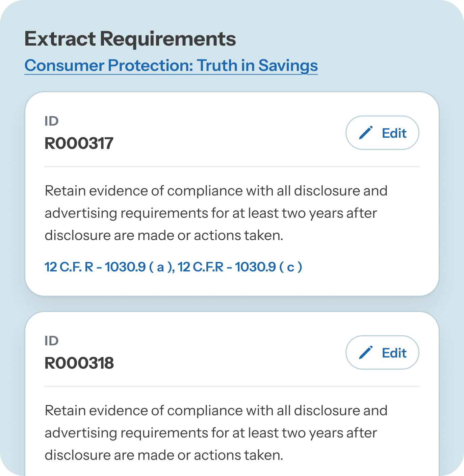
Task: Click the pencil icon for requirement R000318
Action: click(x=366, y=352)
